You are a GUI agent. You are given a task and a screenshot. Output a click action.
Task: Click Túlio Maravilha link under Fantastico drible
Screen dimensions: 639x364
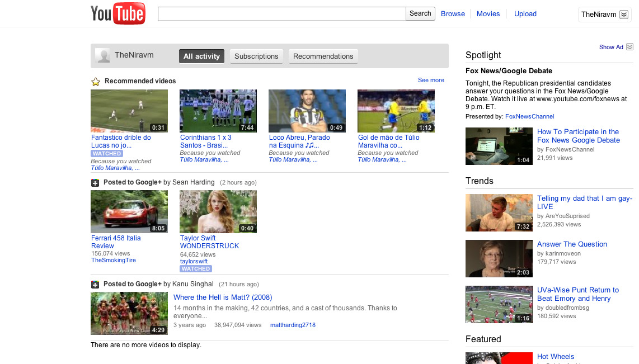(x=115, y=168)
